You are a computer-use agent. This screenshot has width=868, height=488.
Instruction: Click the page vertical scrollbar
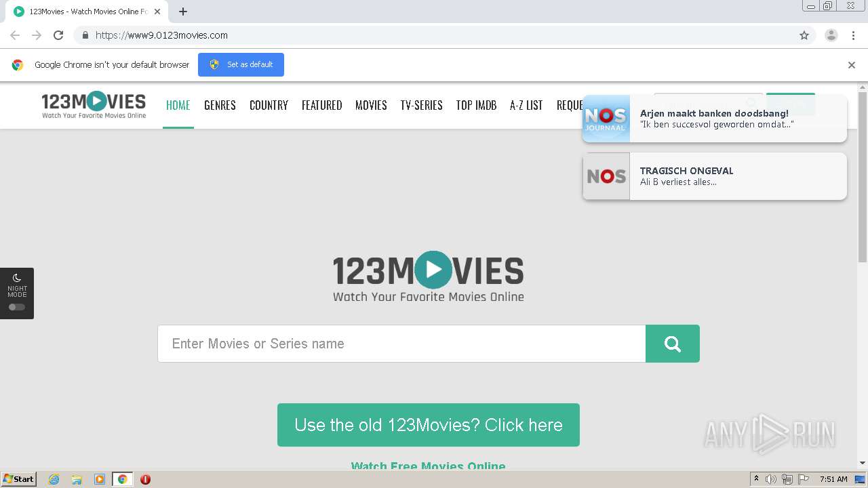pyautogui.click(x=863, y=176)
